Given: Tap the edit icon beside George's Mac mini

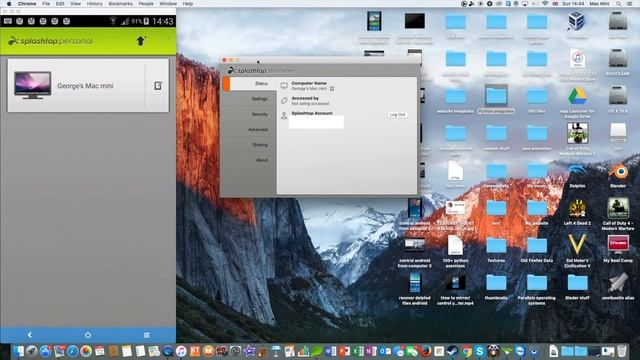Looking at the screenshot, I should (x=158, y=86).
